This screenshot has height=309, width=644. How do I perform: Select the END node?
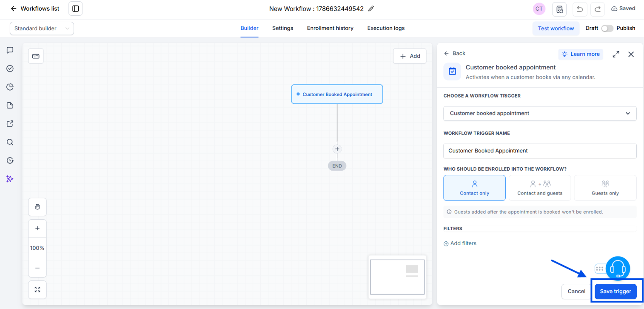[x=337, y=166]
